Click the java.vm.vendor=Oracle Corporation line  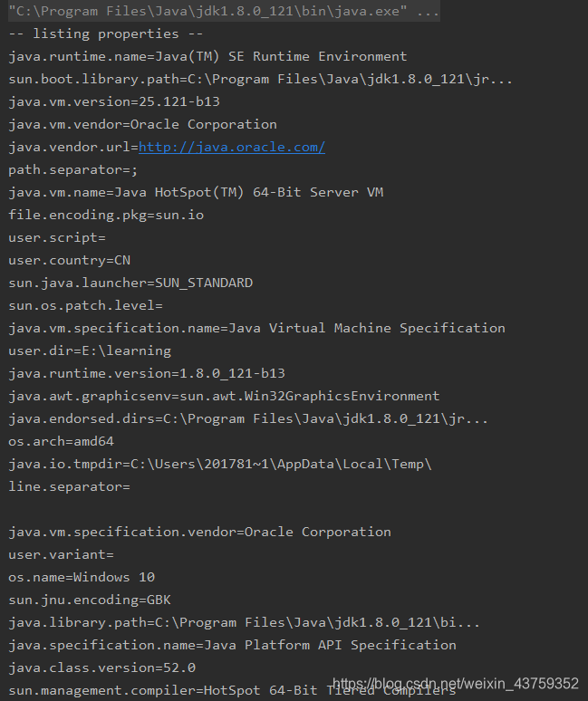point(142,124)
